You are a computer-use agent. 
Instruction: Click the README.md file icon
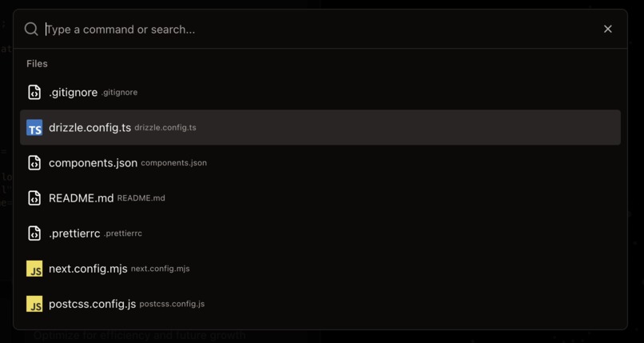[34, 198]
